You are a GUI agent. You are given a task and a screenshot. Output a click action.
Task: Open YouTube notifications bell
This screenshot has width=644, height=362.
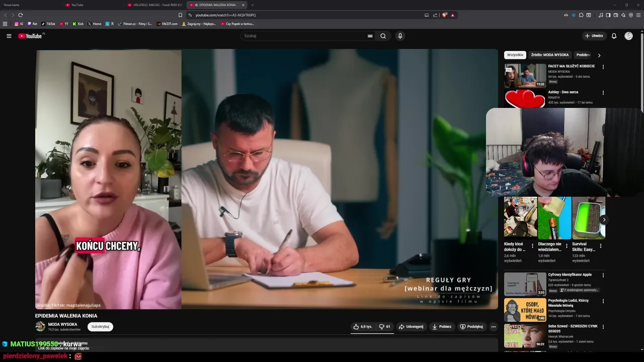(x=614, y=36)
